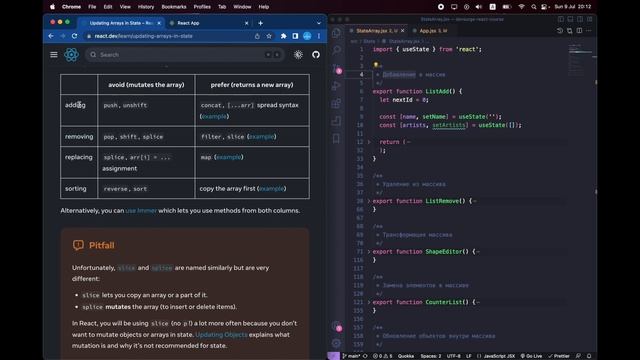Expand the folded CounterList function
640x360 pixels.
[369, 302]
